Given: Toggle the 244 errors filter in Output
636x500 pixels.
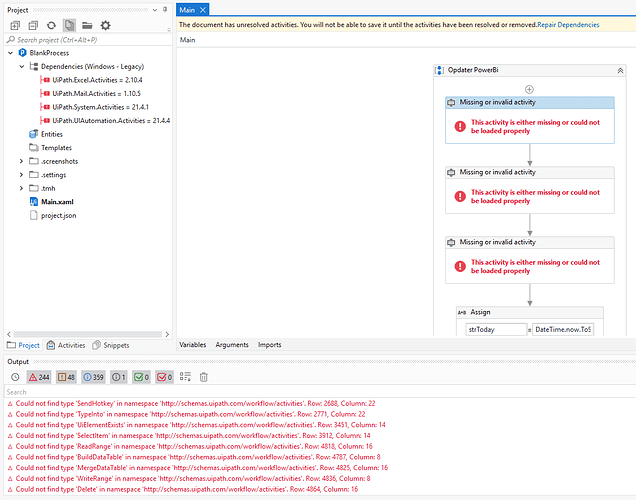Looking at the screenshot, I should 39,377.
